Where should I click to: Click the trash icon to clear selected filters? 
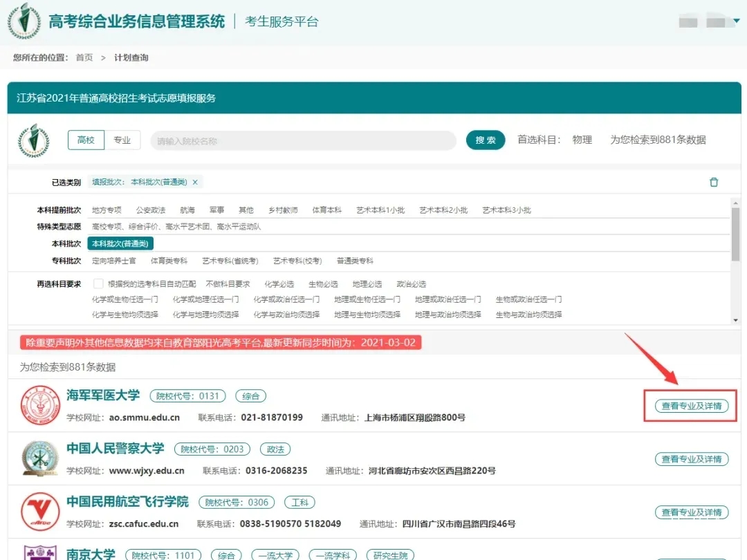point(714,183)
